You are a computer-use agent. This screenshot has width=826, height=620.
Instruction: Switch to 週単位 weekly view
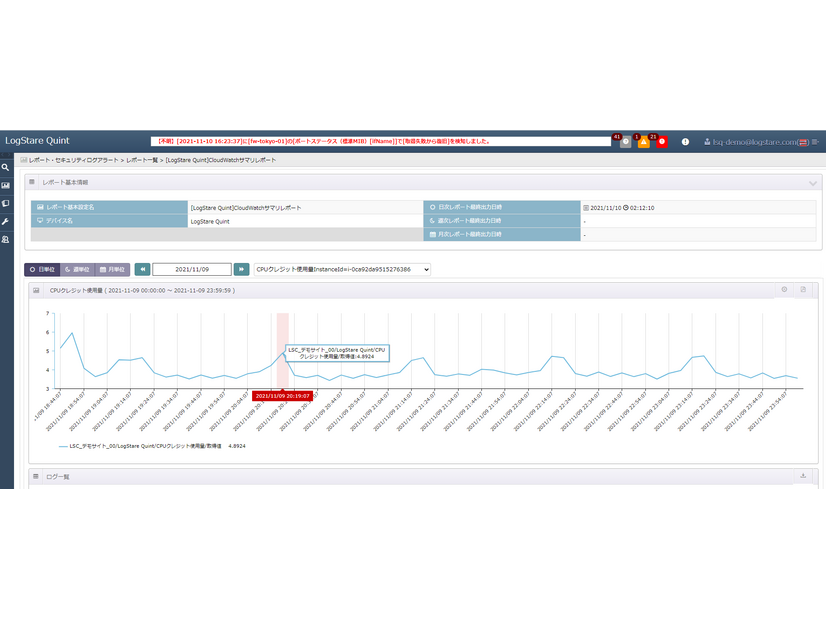click(x=77, y=269)
